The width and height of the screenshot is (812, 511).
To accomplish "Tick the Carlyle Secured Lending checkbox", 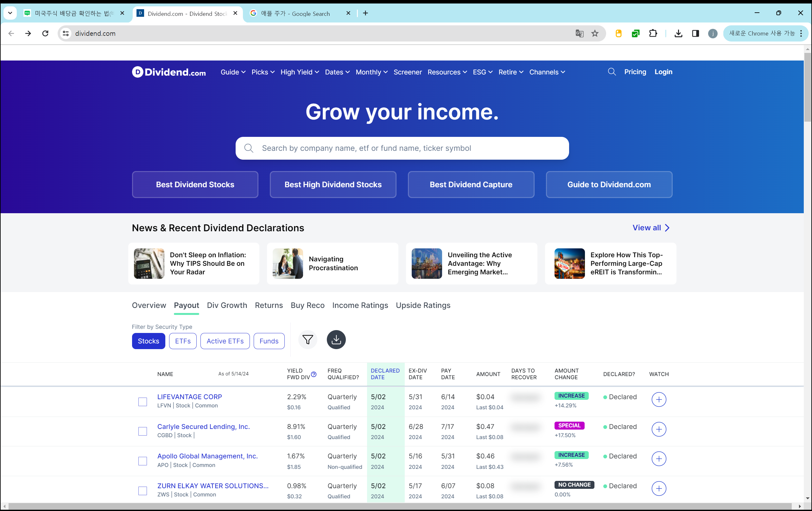I will [x=143, y=431].
